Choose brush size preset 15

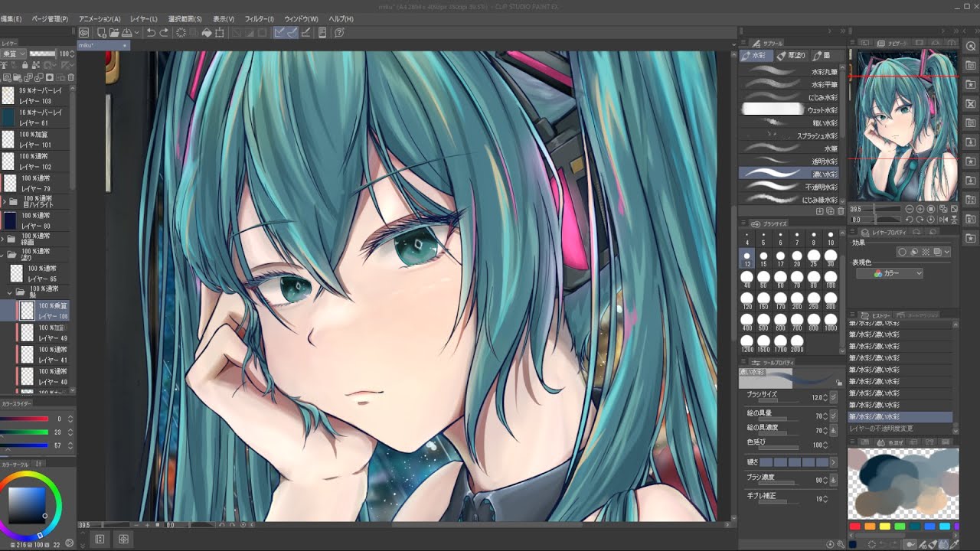click(763, 259)
